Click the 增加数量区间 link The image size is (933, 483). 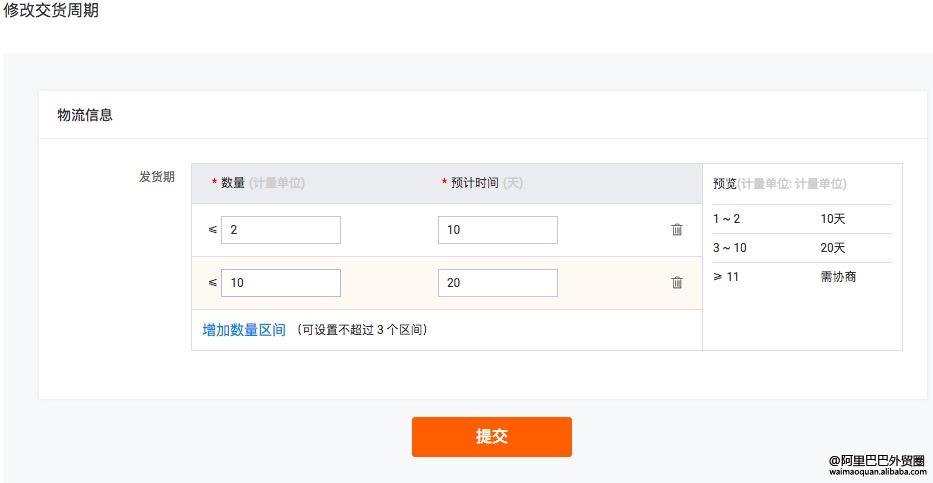244,330
